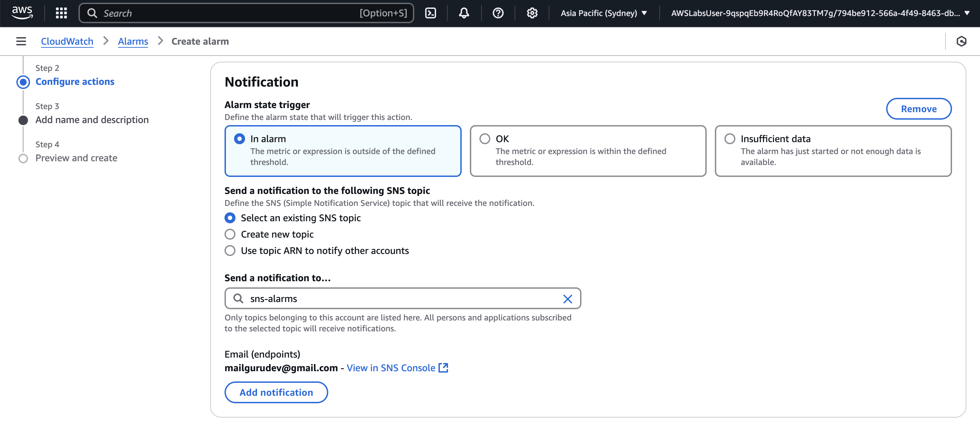Screen dimensions: 980x422
Task: Click the Notification heading
Action: pyautogui.click(x=261, y=82)
